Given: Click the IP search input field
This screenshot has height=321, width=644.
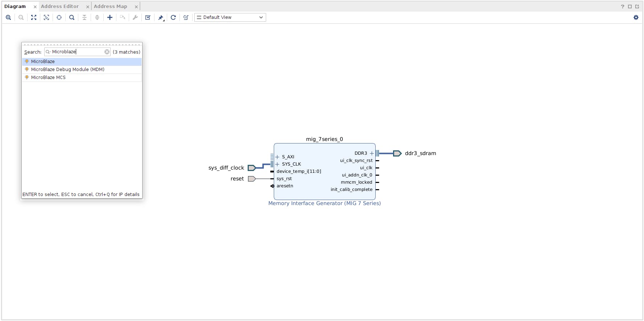Looking at the screenshot, I should (77, 52).
